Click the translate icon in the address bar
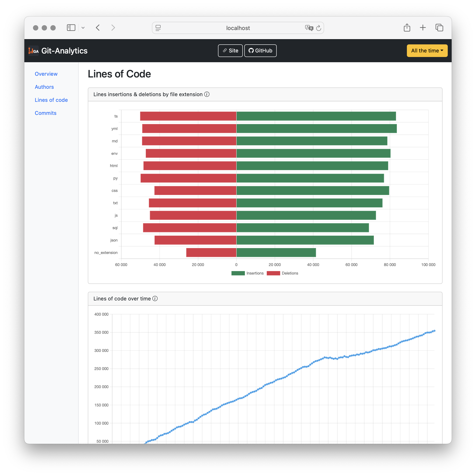The width and height of the screenshot is (476, 476). click(309, 28)
